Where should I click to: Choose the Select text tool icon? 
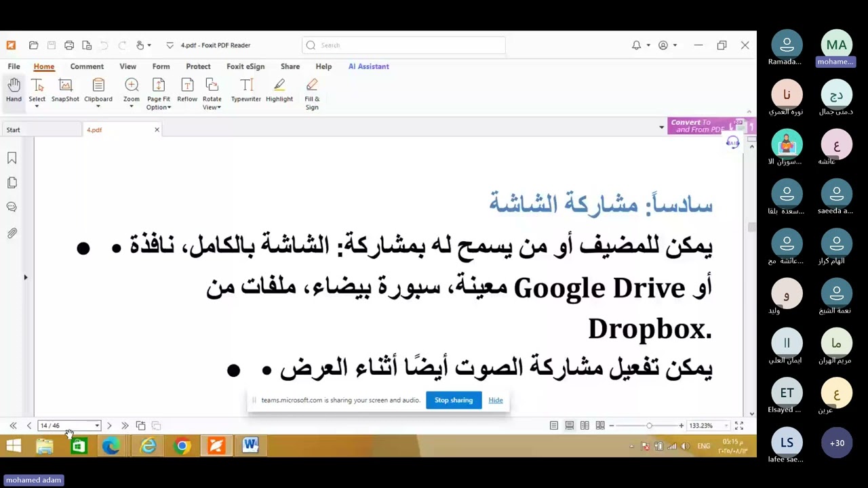coord(37,85)
